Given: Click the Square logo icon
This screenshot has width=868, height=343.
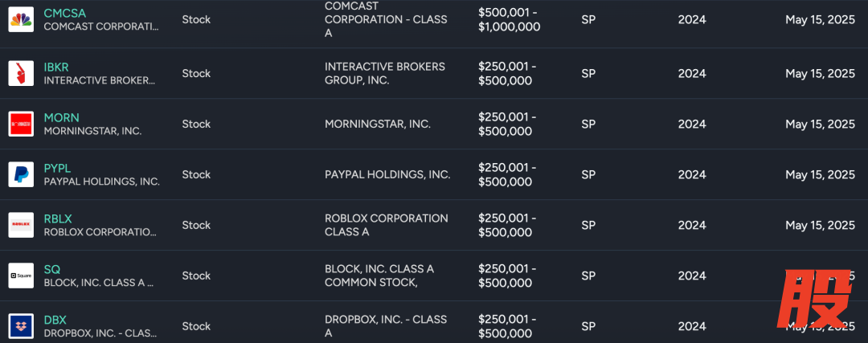Looking at the screenshot, I should tap(21, 276).
